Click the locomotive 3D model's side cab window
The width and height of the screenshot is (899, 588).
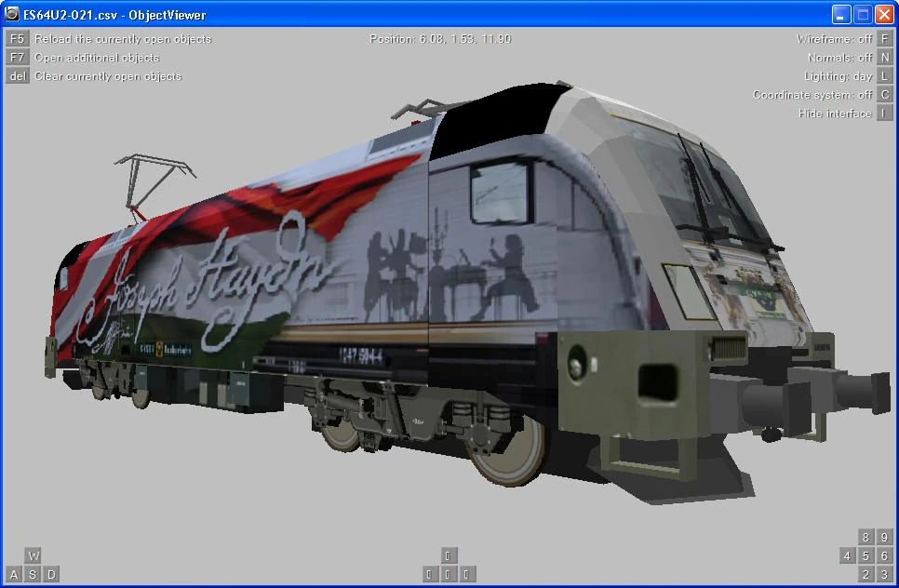click(500, 193)
